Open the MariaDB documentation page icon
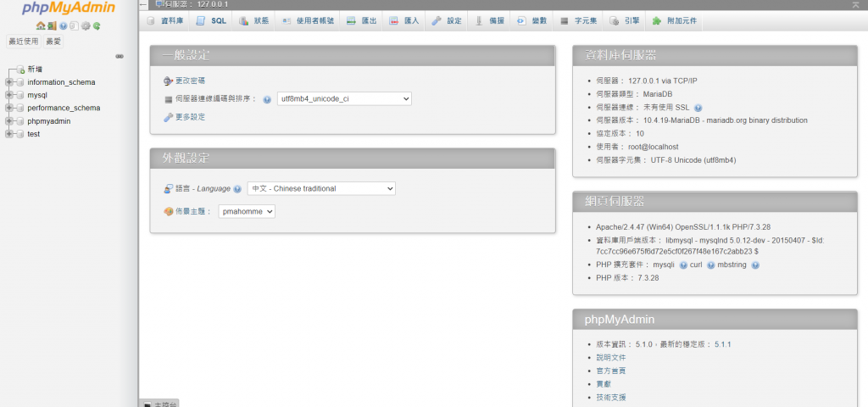This screenshot has width=868, height=407. [x=75, y=25]
